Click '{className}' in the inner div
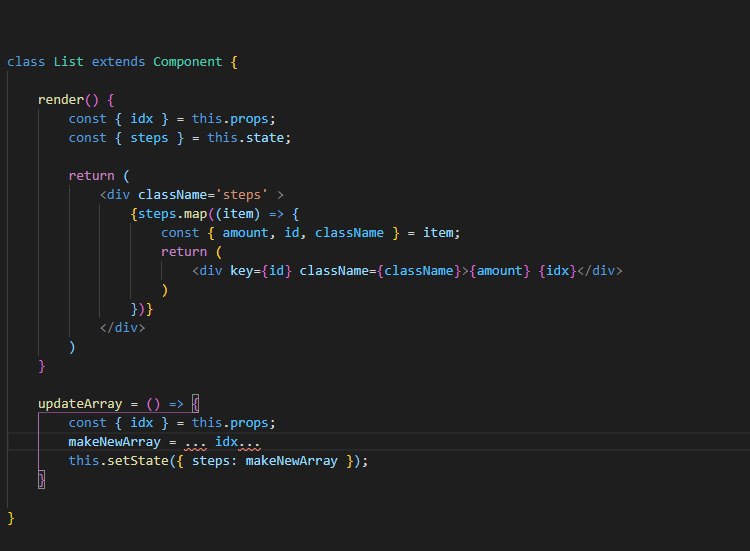 click(419, 271)
